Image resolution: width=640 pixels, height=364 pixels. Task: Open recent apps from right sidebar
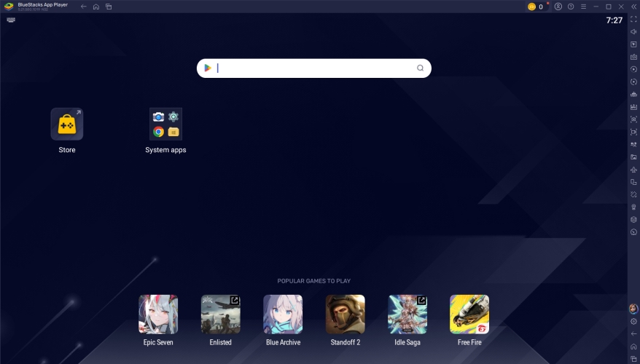(633, 359)
